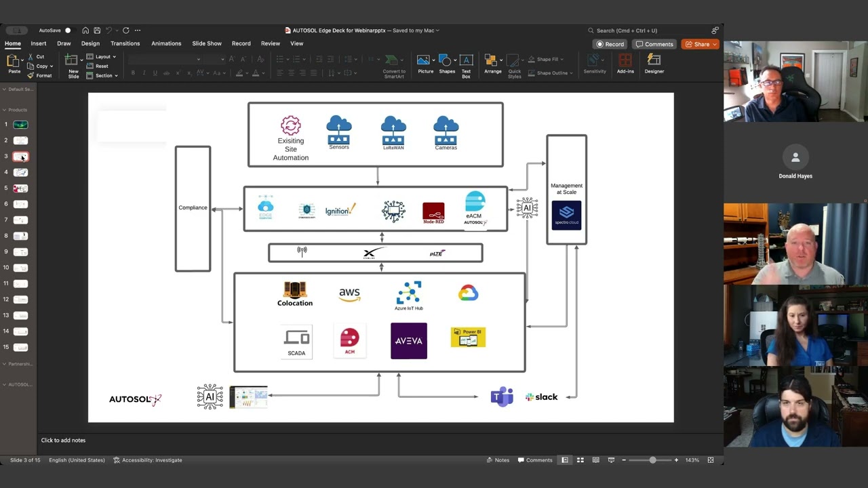The height and width of the screenshot is (488, 868).
Task: Click the Reset slide icon
Action: coord(90,66)
